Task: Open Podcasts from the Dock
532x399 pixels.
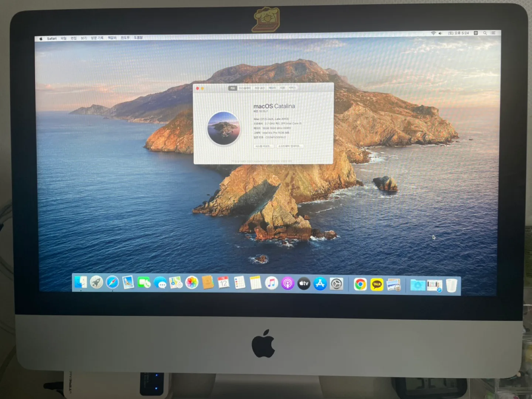Action: 287,284
